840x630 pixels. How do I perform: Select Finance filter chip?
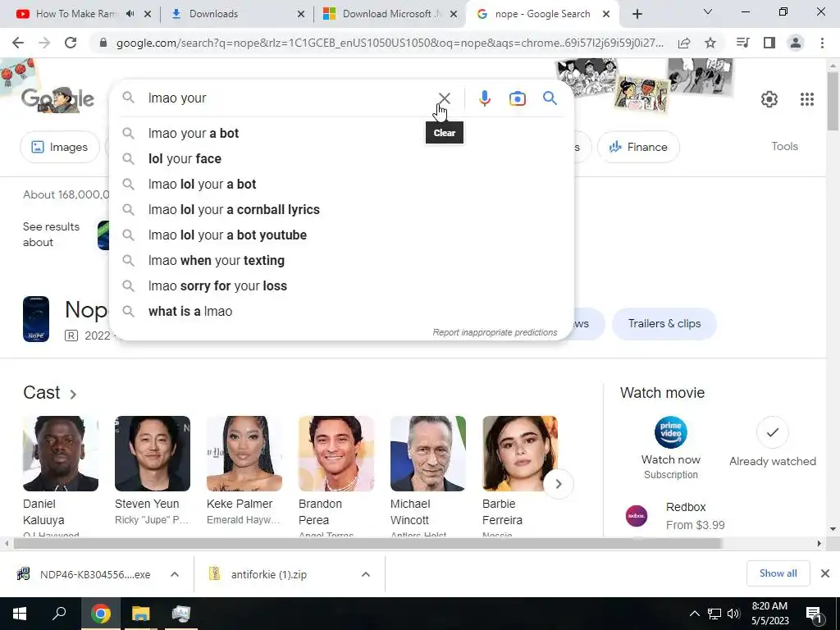click(638, 147)
